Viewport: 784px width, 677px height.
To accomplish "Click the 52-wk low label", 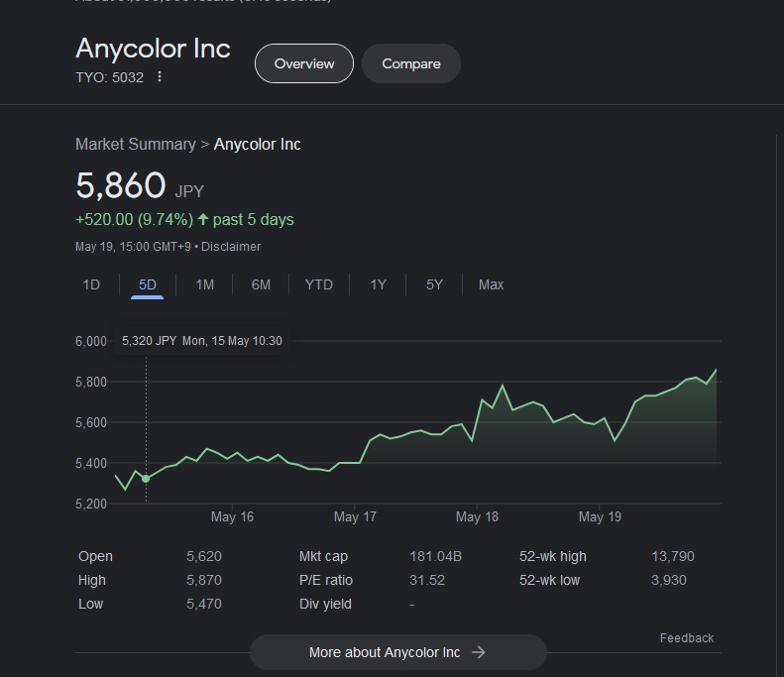I will point(549,580).
